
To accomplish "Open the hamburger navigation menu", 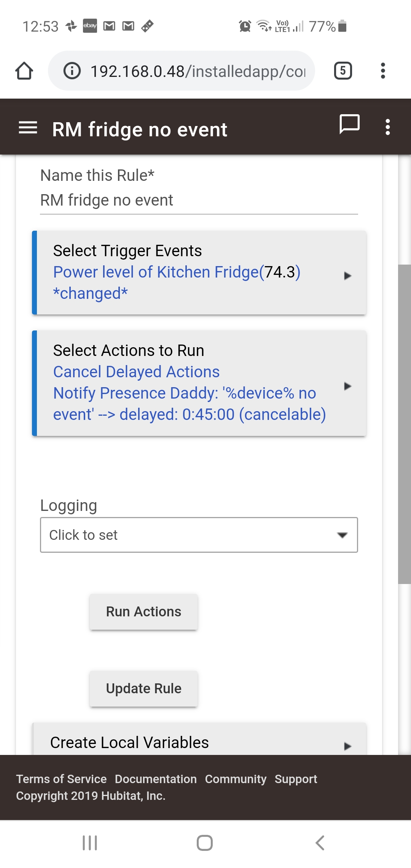I will click(28, 128).
